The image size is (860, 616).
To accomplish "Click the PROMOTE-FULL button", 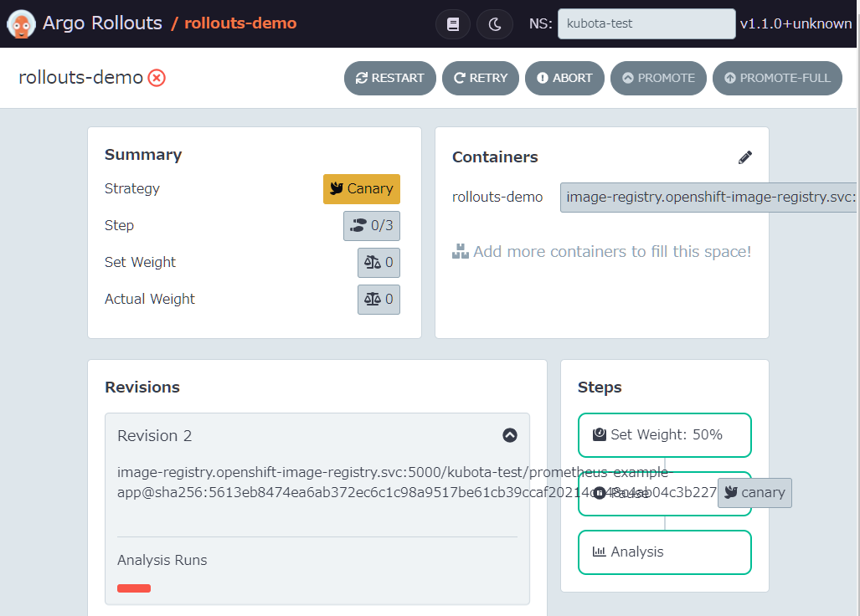I will coord(777,78).
